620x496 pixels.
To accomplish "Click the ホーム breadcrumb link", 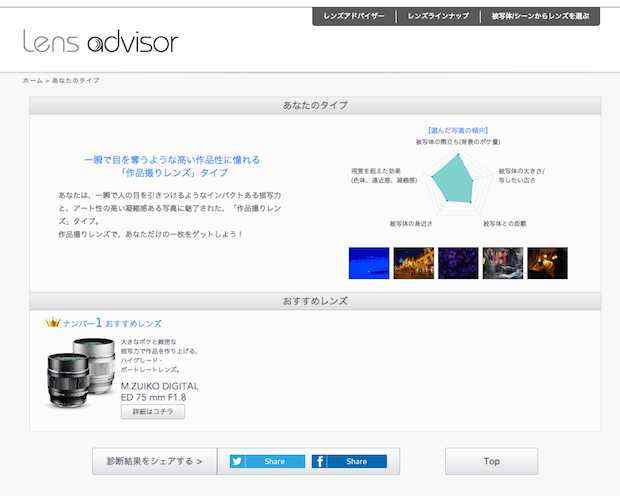I will 32,80.
